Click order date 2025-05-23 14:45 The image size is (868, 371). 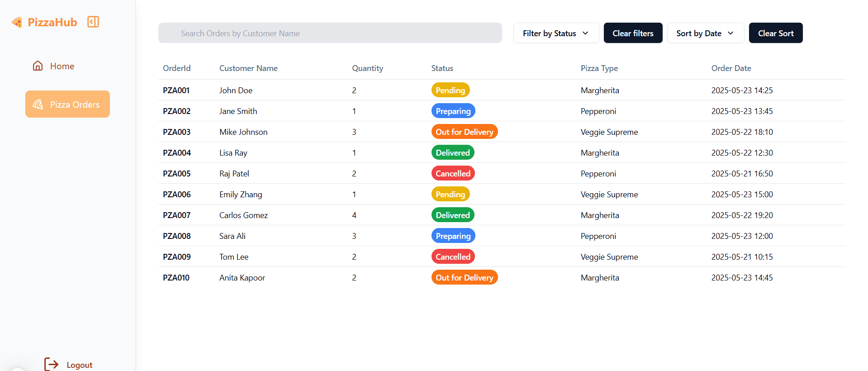click(x=742, y=277)
